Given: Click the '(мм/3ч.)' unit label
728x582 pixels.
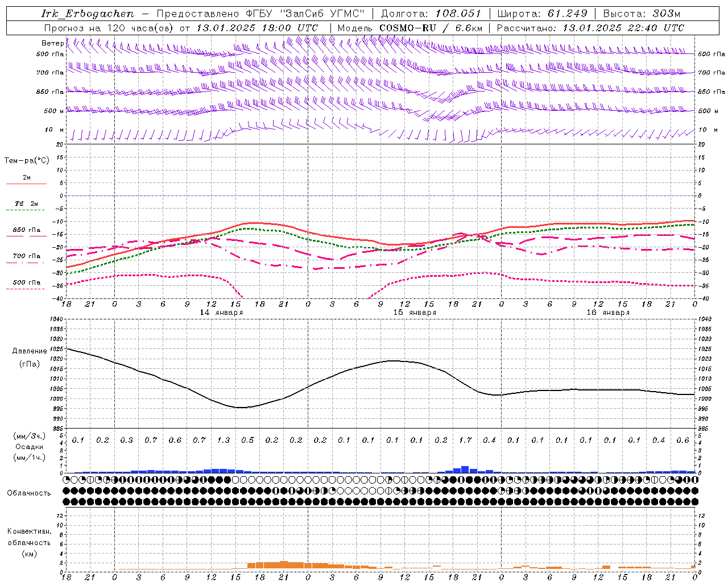Looking at the screenshot, I should point(30,436).
